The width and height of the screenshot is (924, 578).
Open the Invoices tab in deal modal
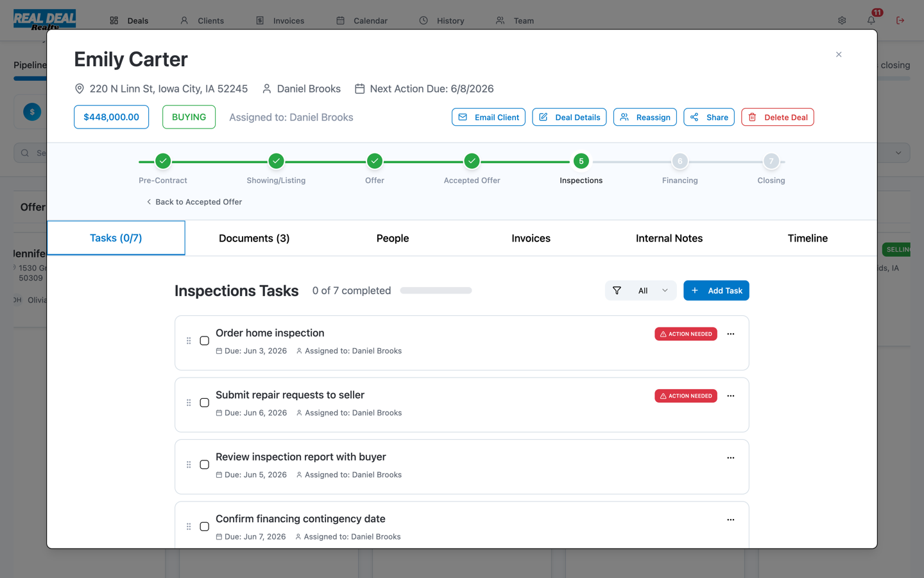tap(531, 238)
